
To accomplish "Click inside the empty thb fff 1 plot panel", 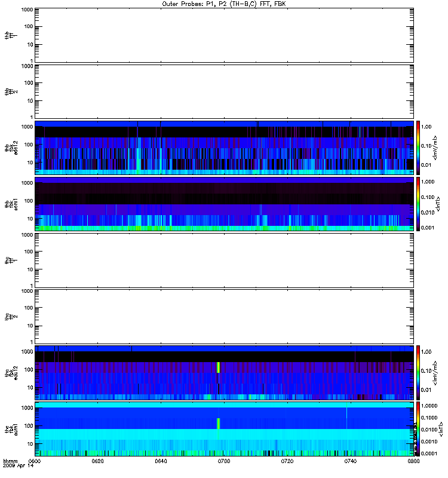I will (224, 35).
